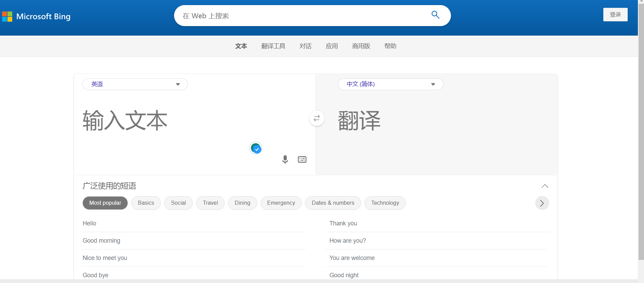Choose the phrase "Good morning"
This screenshot has width=644, height=283.
click(101, 241)
